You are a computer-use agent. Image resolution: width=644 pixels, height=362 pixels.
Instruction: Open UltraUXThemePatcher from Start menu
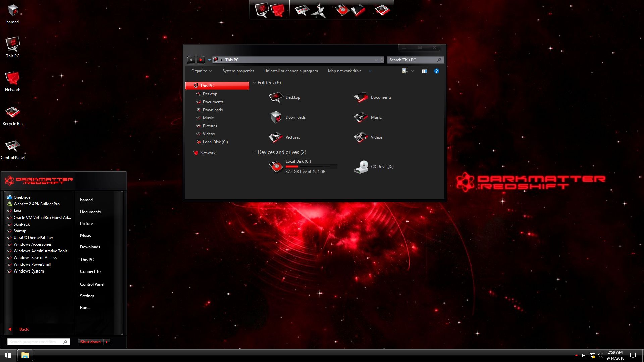33,237
